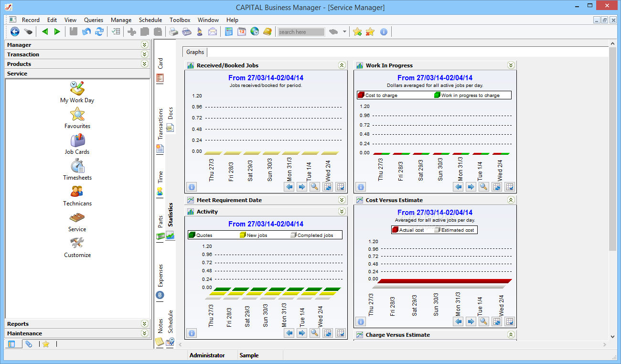Click the blue Info icon in the toolbar
The width and height of the screenshot is (621, 364).
[384, 32]
